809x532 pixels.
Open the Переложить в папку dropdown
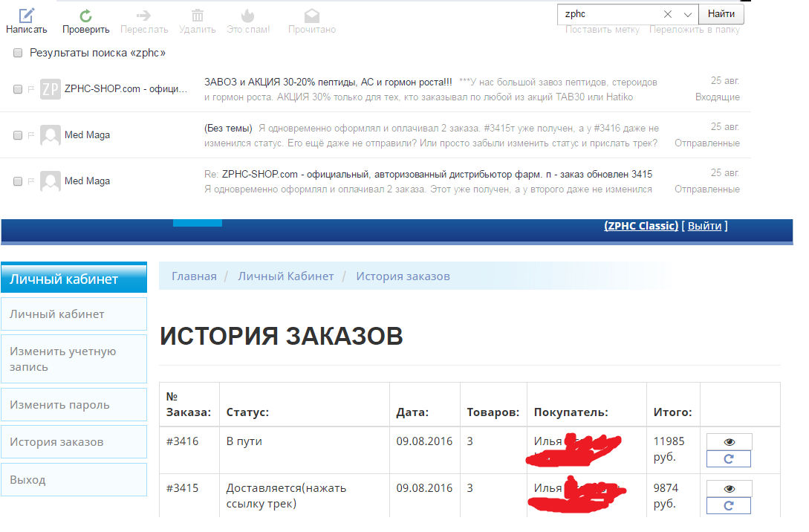[x=695, y=30]
